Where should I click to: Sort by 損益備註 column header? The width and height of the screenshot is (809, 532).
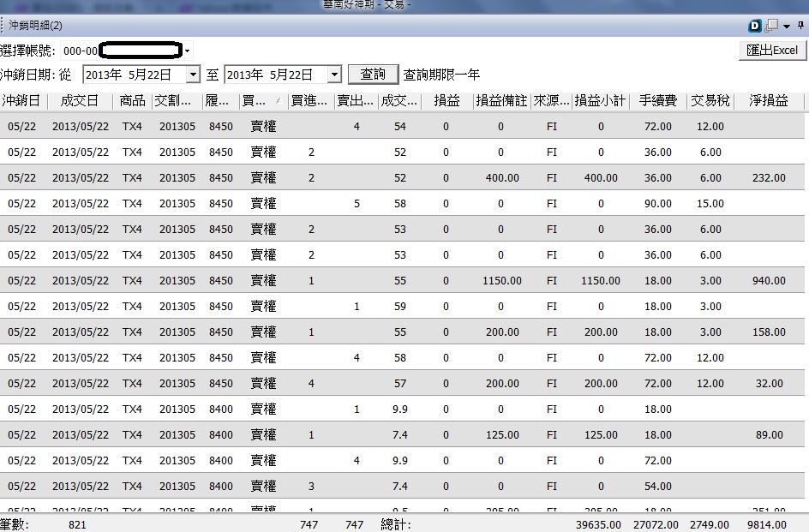(x=501, y=100)
